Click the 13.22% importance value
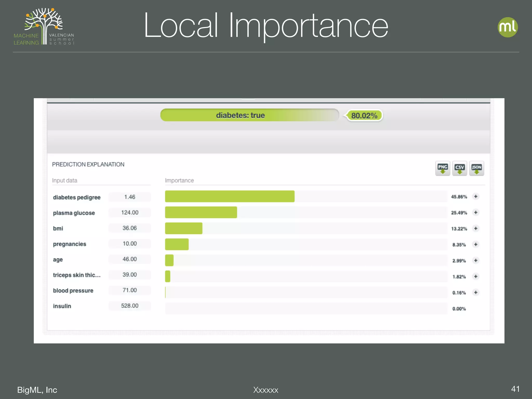Viewport: 532px width, 399px height. (x=459, y=229)
